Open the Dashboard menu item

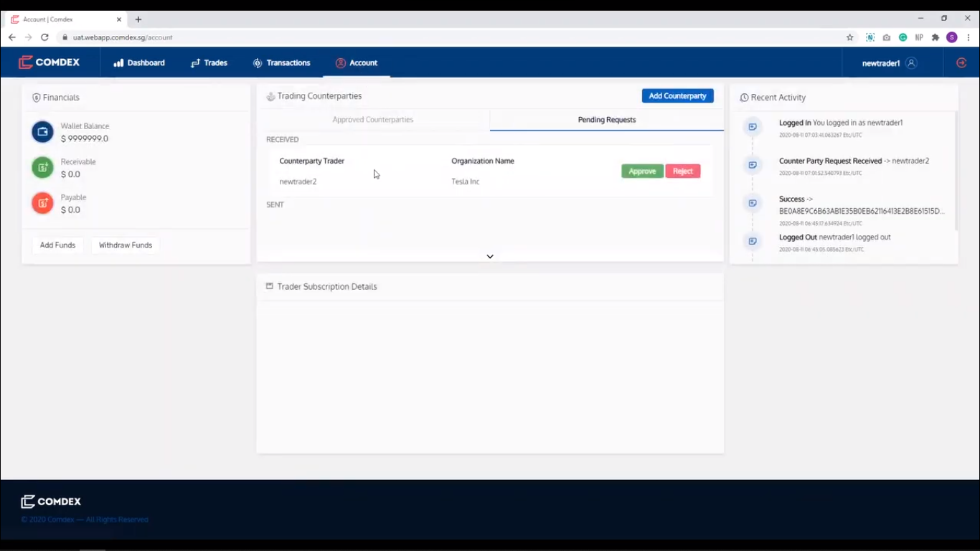pyautogui.click(x=139, y=63)
